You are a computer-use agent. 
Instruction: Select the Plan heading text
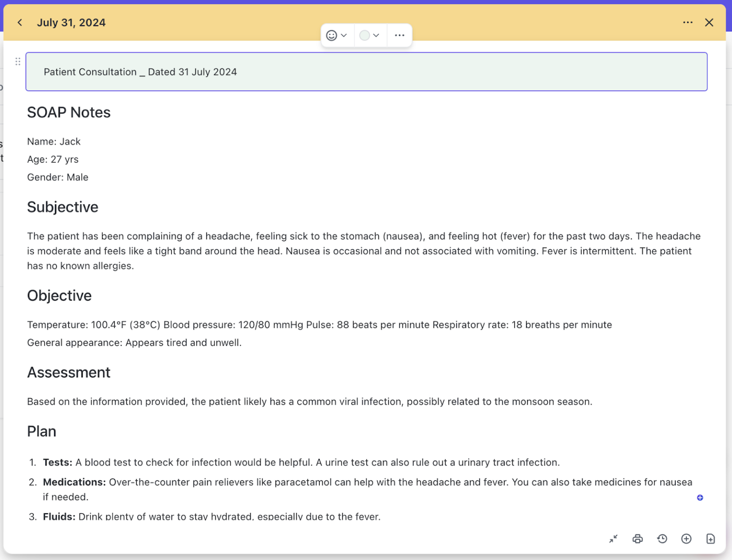click(41, 431)
